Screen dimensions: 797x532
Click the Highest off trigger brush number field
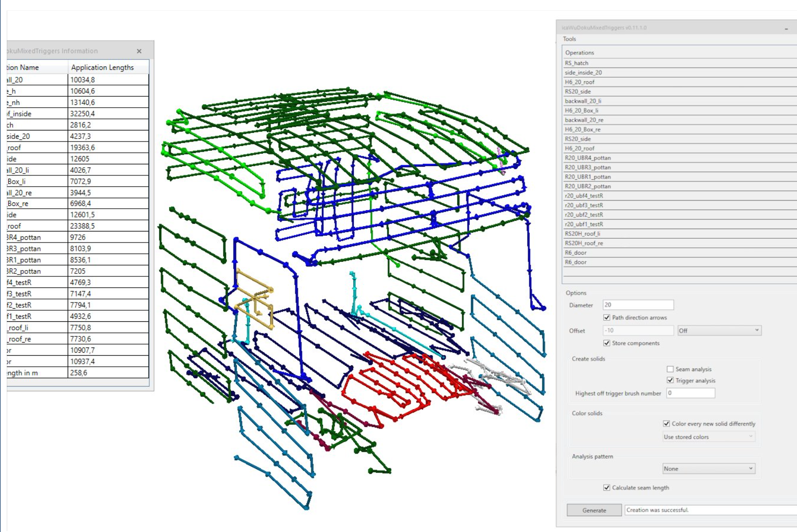tap(690, 393)
